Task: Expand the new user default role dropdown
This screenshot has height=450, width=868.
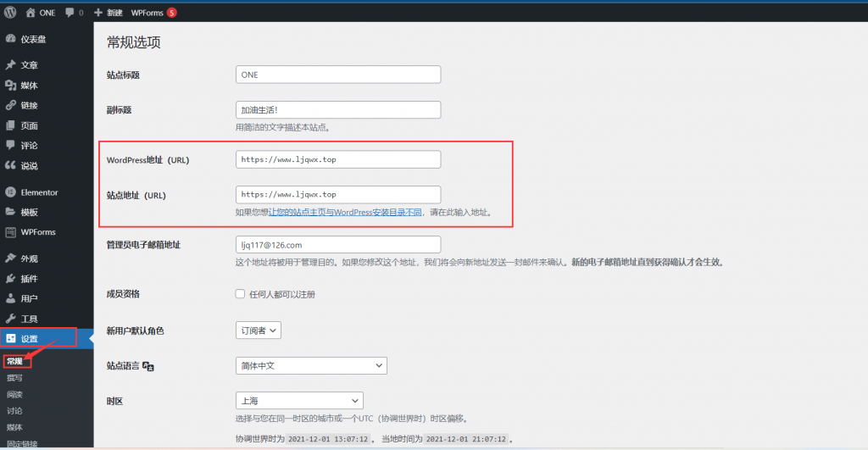Action: click(258, 331)
